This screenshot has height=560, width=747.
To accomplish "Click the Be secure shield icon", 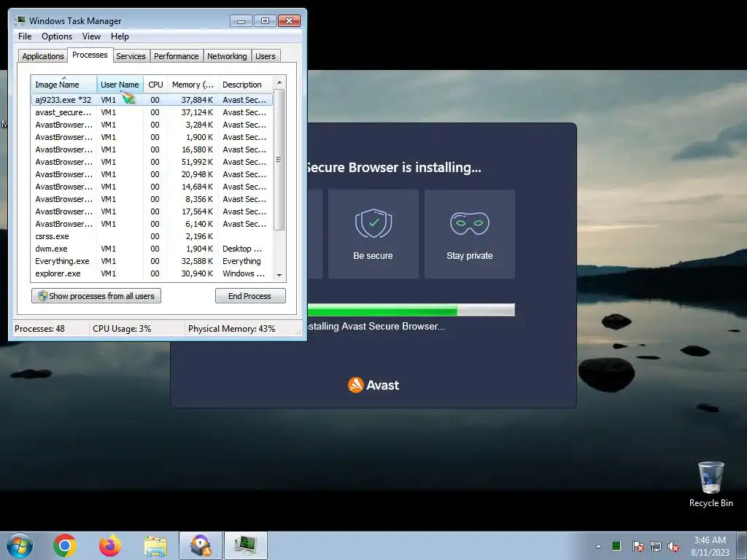I will point(373,223).
